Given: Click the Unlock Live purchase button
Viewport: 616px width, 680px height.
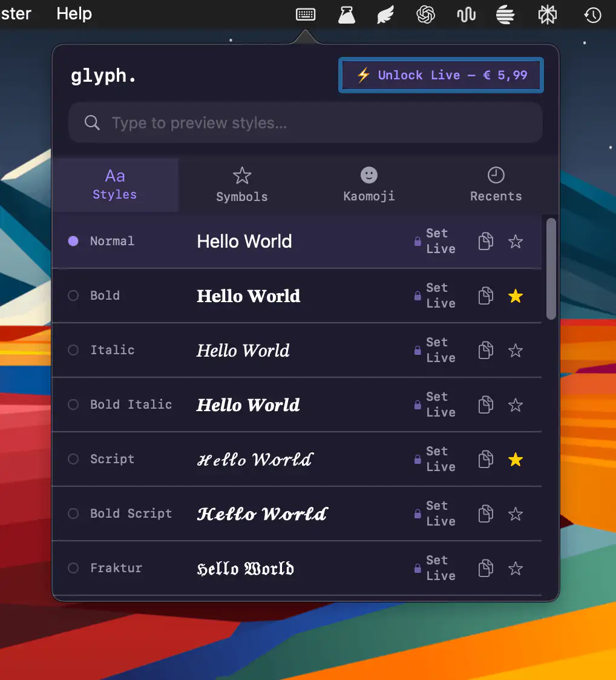Looking at the screenshot, I should pyautogui.click(x=441, y=75).
